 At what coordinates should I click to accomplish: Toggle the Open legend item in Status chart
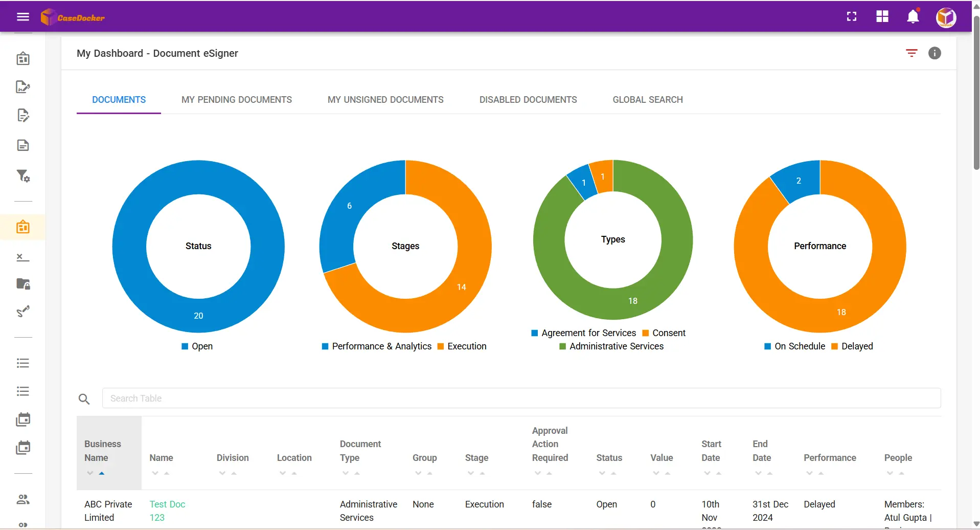tap(197, 346)
